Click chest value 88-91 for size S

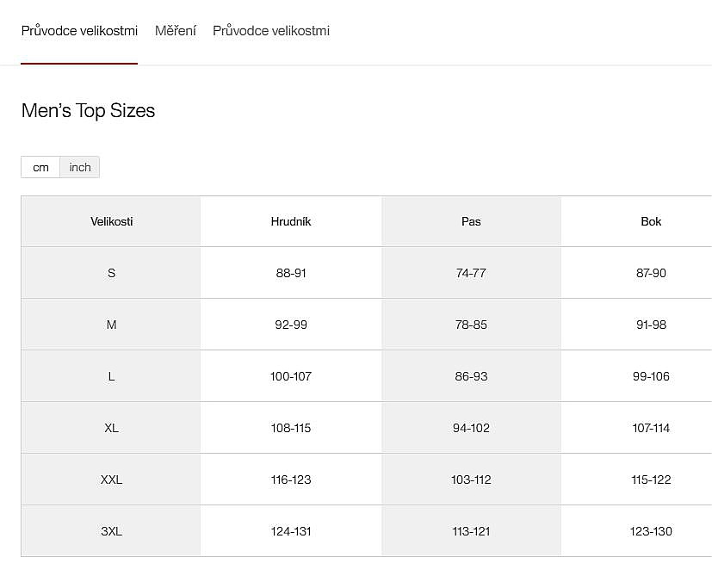pyautogui.click(x=291, y=273)
